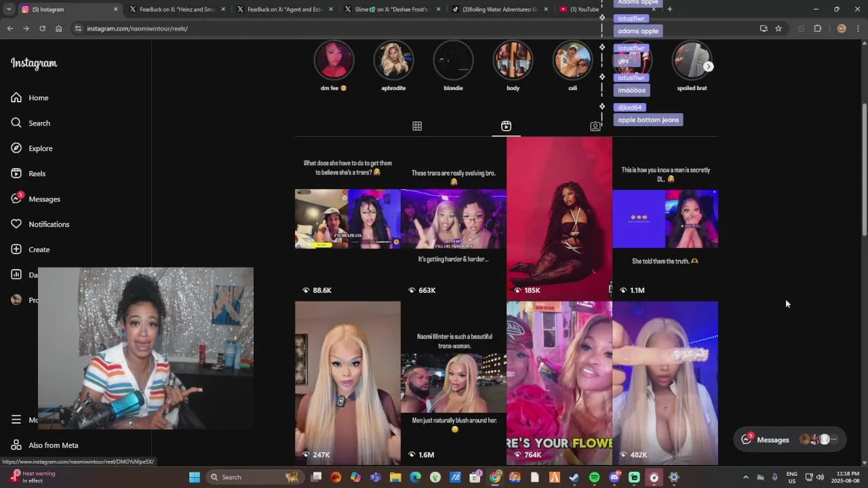Open Instagram Home from the sidebar
Screen dimensions: 868x488
[x=30, y=98]
